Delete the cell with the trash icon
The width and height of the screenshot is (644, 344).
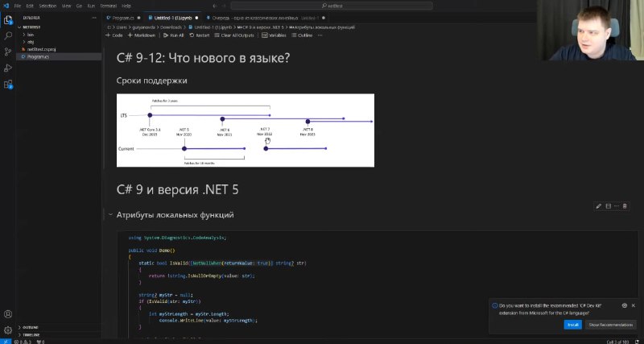point(625,206)
